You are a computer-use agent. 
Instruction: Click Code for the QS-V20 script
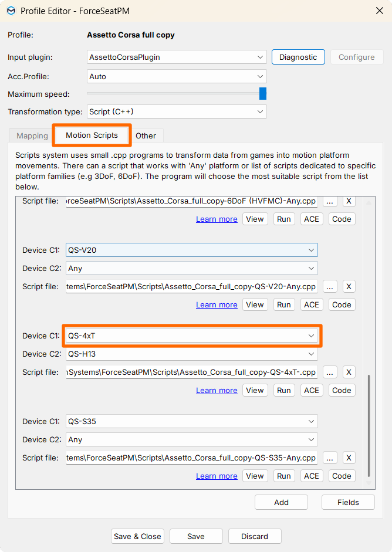342,304
